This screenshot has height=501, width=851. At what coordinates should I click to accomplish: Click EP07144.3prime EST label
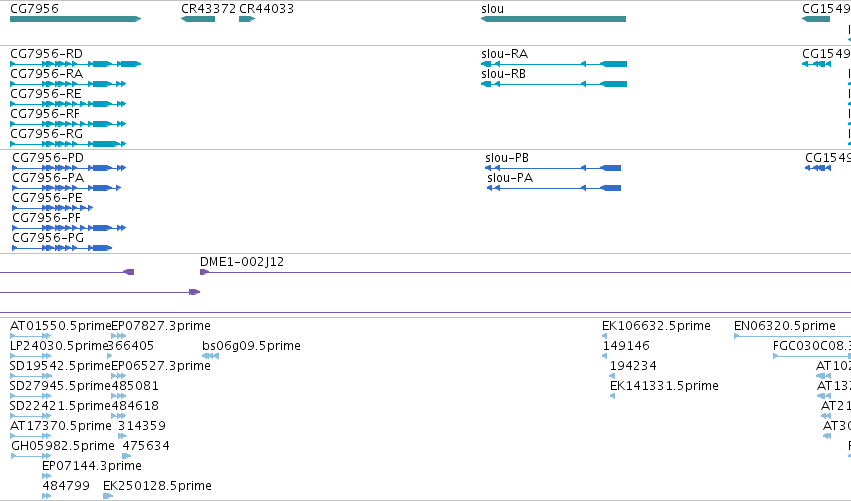(x=92, y=466)
